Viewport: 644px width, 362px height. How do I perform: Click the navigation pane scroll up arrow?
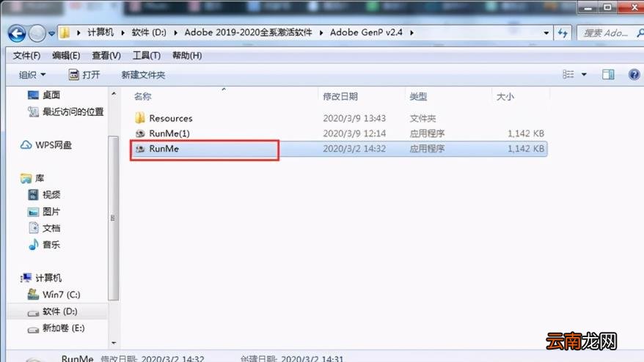pyautogui.click(x=114, y=94)
